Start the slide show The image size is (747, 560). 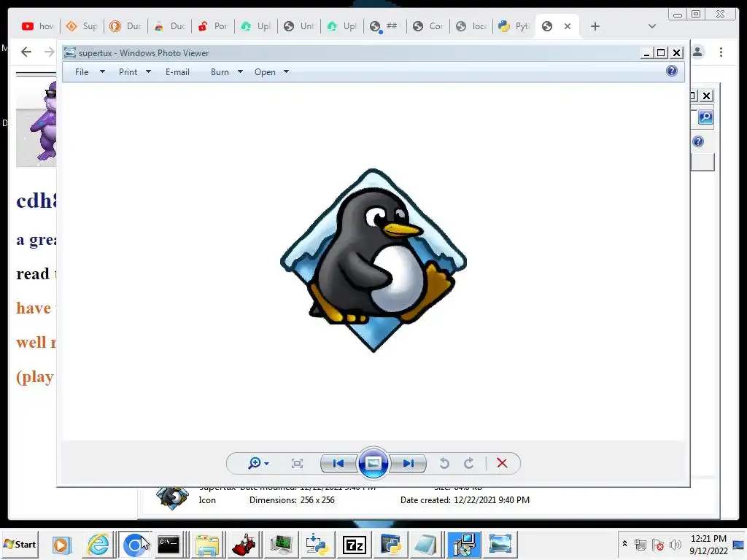pyautogui.click(x=373, y=463)
